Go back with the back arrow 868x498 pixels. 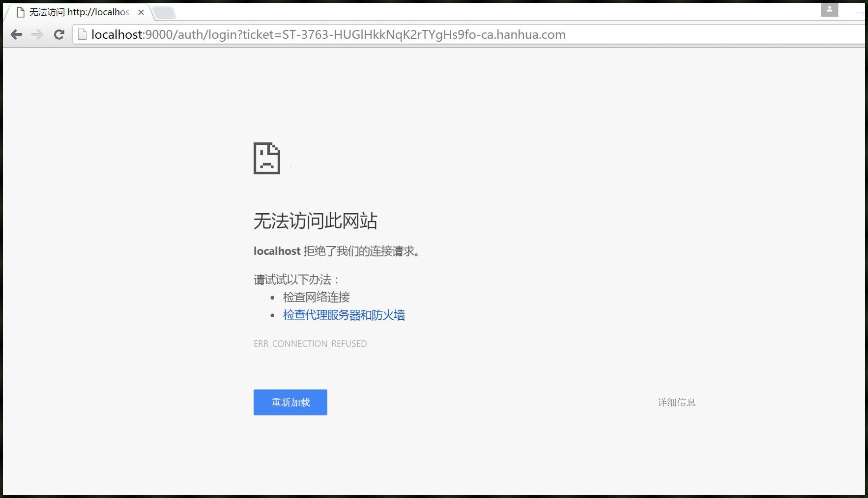click(17, 34)
